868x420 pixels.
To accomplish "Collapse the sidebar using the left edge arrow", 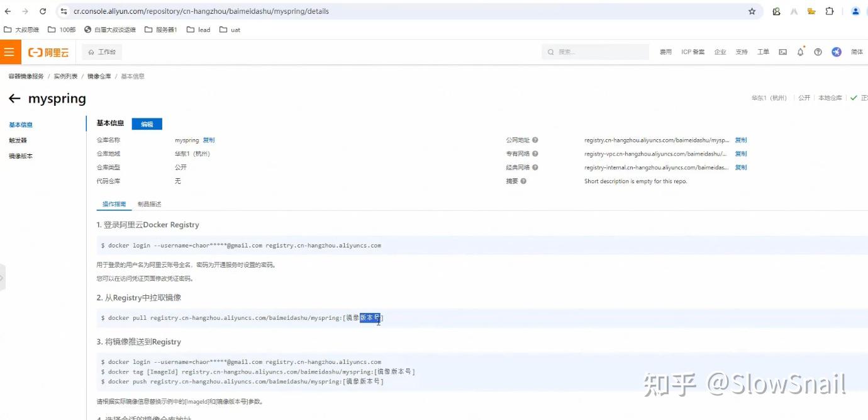I will click(4, 277).
